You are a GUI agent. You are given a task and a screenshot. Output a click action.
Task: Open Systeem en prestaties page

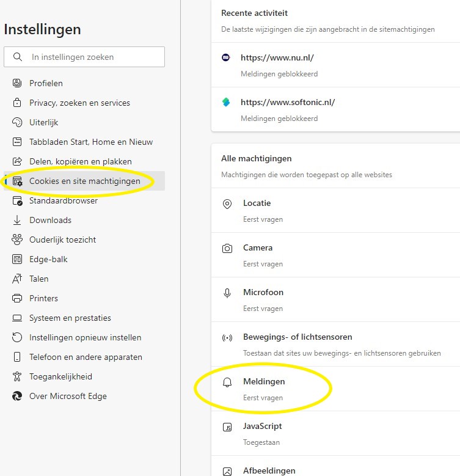click(x=84, y=318)
